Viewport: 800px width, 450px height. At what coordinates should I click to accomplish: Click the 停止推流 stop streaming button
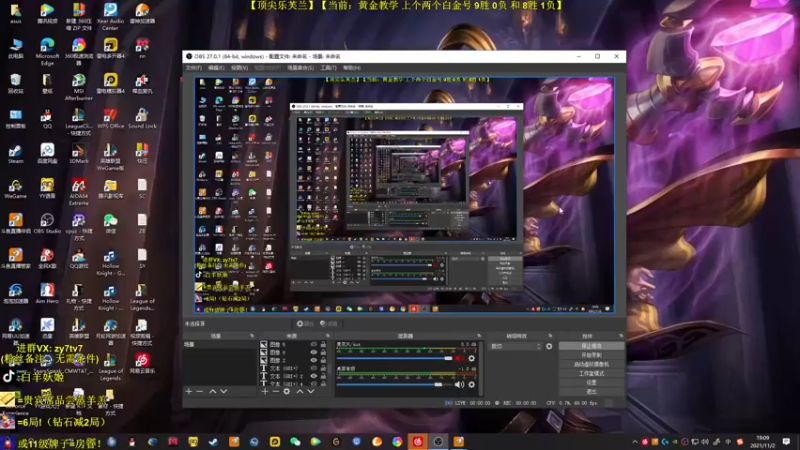tap(591, 346)
